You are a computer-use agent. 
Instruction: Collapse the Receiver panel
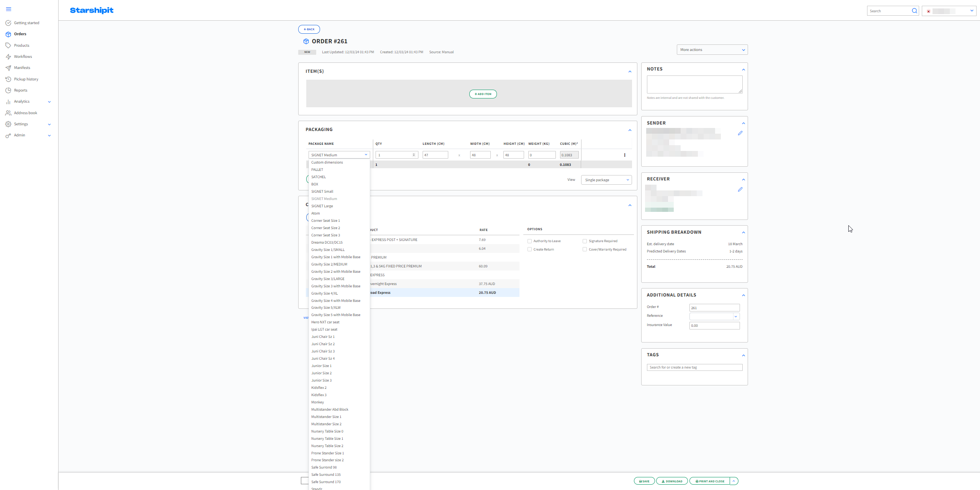click(743, 180)
